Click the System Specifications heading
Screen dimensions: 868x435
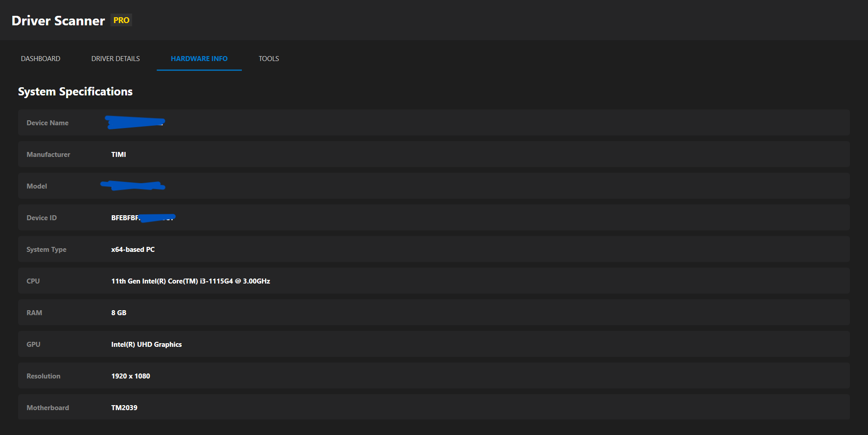(x=75, y=92)
